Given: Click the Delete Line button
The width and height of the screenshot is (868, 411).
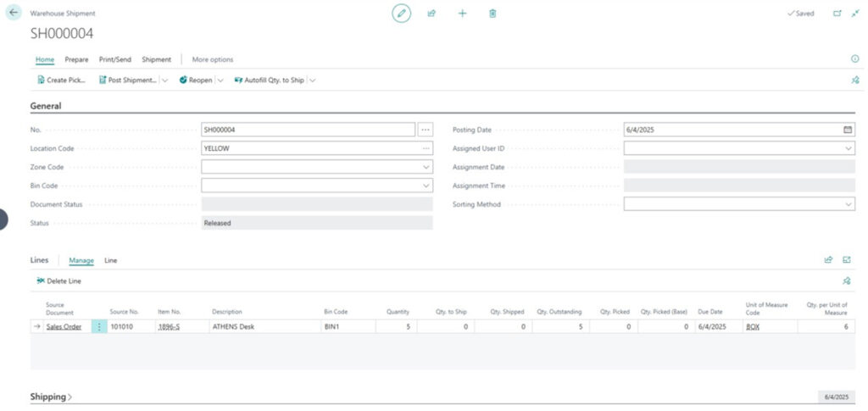Looking at the screenshot, I should point(58,280).
